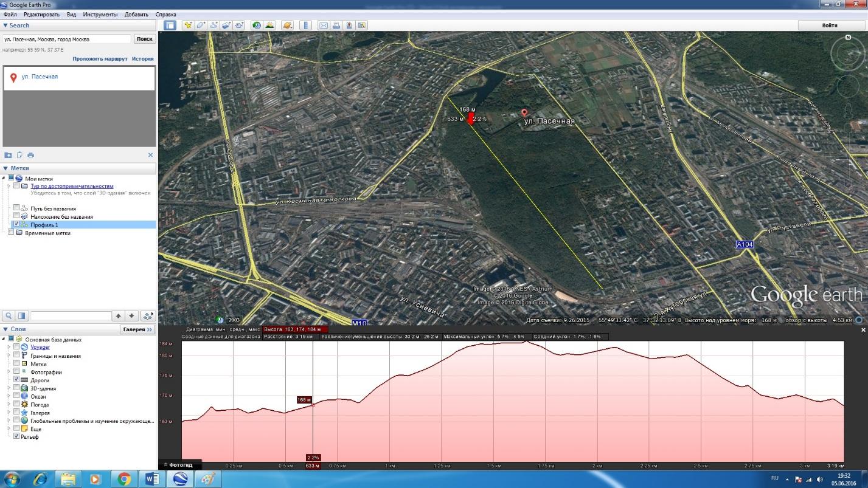Viewport: 868px width, 488px height.
Task: Open the ruler measurement tool
Action: (306, 26)
